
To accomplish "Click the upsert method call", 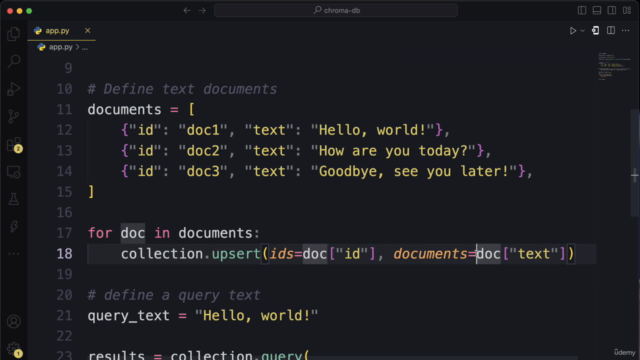I will 236,254.
